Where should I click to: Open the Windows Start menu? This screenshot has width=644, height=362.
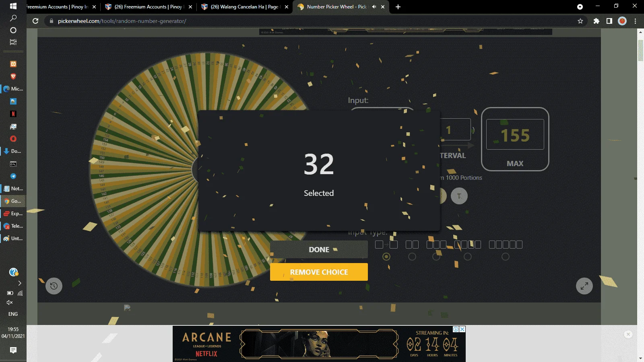coord(13,6)
